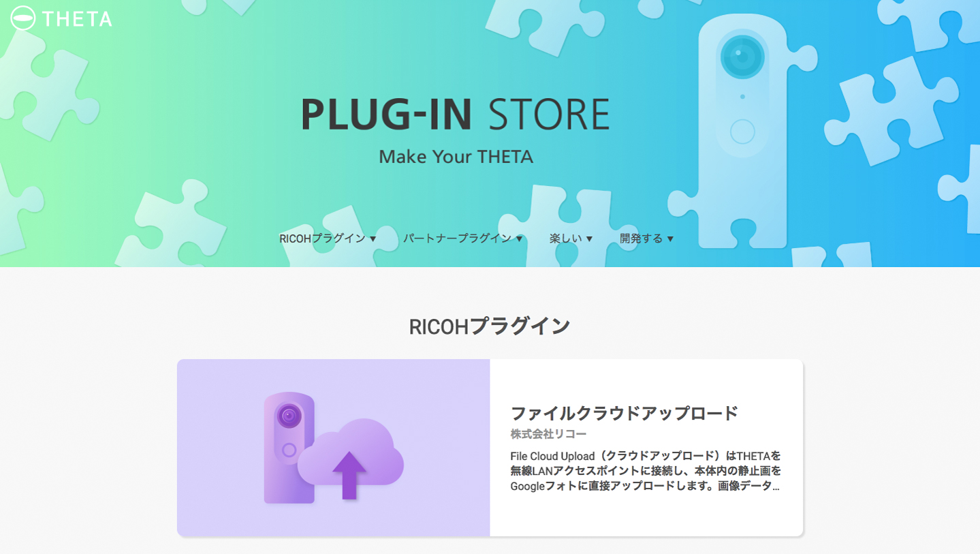980x554 pixels.
Task: Click the PLUG-IN STORE banner title
Action: pyautogui.click(x=455, y=114)
